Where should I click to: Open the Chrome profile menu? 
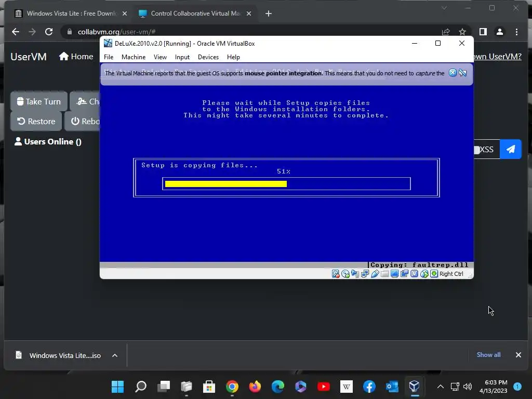[x=500, y=32]
